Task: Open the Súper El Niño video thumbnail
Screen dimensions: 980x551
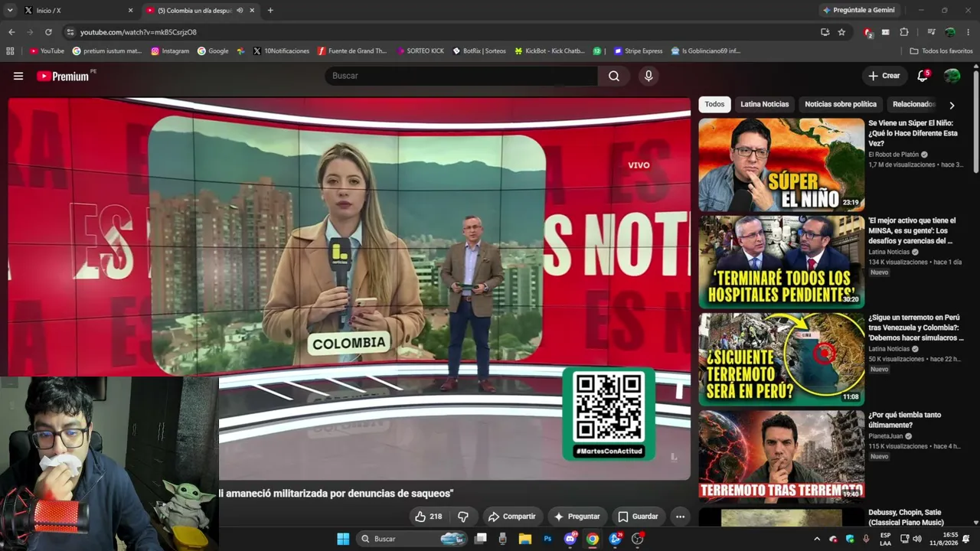Action: point(781,165)
